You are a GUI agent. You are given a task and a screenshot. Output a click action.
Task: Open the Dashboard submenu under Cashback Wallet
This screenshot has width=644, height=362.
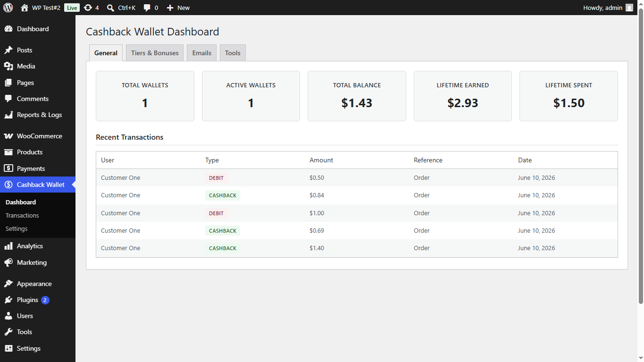pyautogui.click(x=21, y=202)
